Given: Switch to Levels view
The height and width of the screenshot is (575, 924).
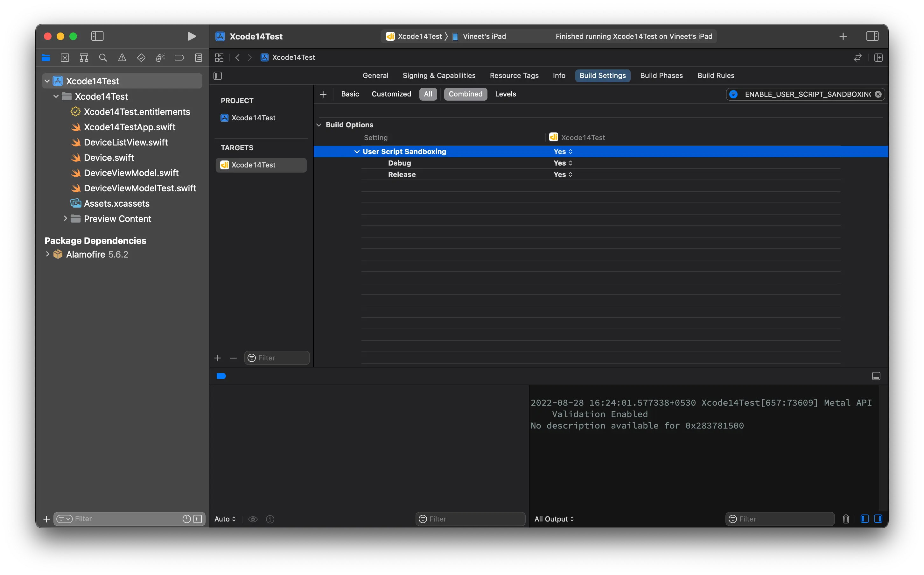Looking at the screenshot, I should [505, 94].
